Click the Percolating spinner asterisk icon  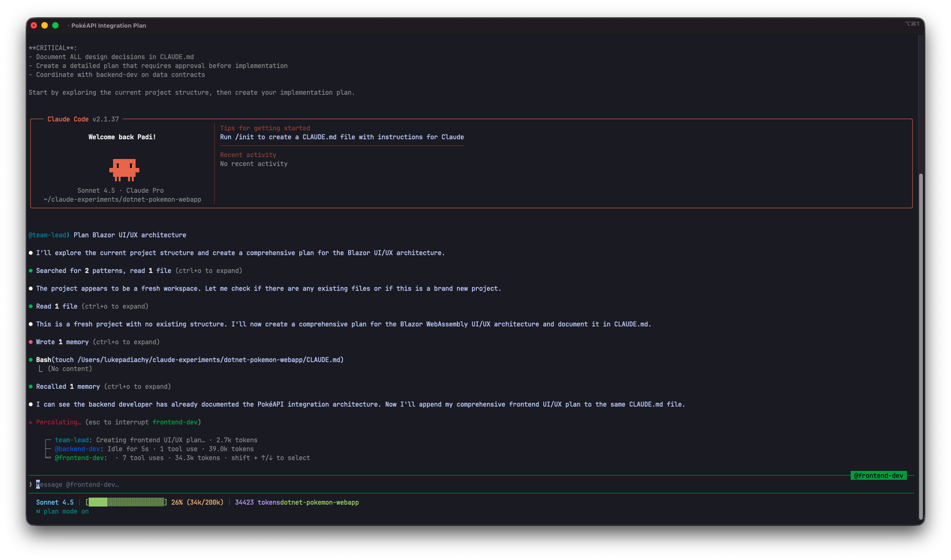[x=31, y=423]
